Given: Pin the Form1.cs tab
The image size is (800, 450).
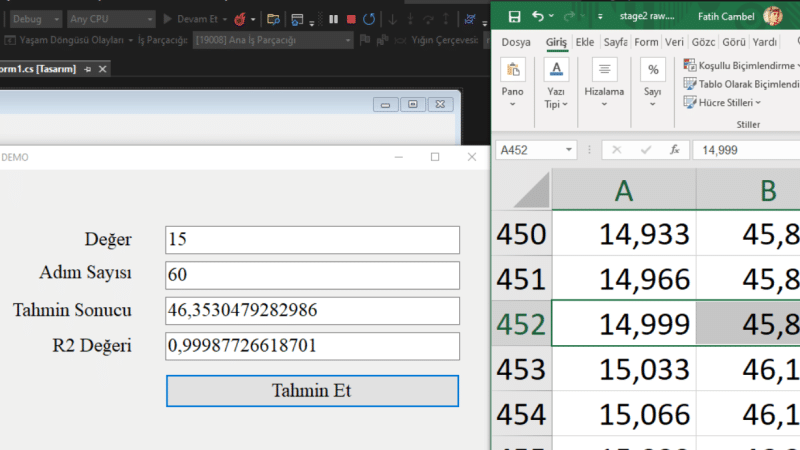Looking at the screenshot, I should coord(87,69).
